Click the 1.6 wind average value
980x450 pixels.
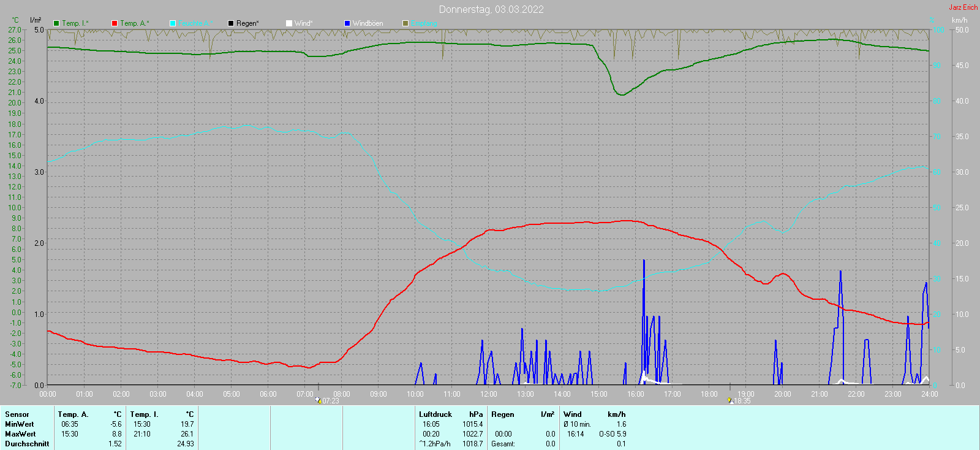[x=622, y=424]
